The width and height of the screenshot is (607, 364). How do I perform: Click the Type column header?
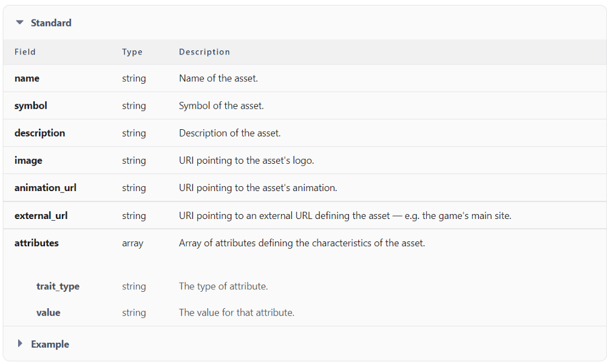click(x=132, y=52)
